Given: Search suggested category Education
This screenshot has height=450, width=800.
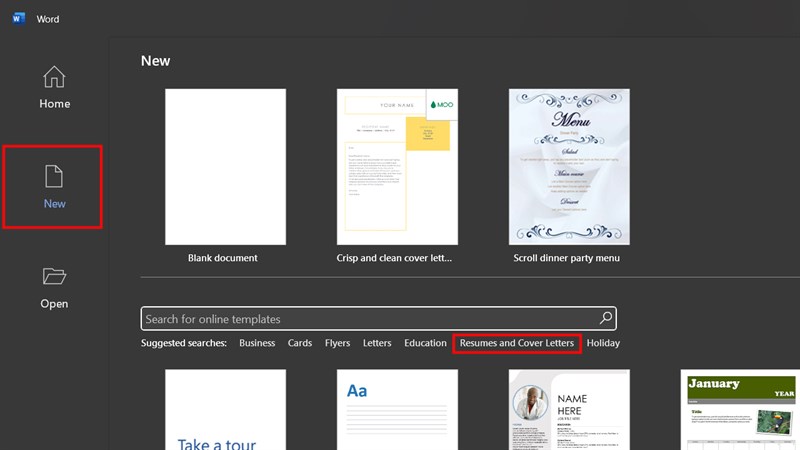Looking at the screenshot, I should pos(425,343).
